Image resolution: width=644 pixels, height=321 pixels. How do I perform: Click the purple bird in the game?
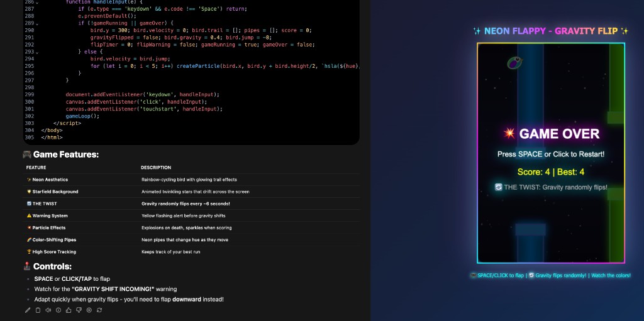tap(514, 62)
